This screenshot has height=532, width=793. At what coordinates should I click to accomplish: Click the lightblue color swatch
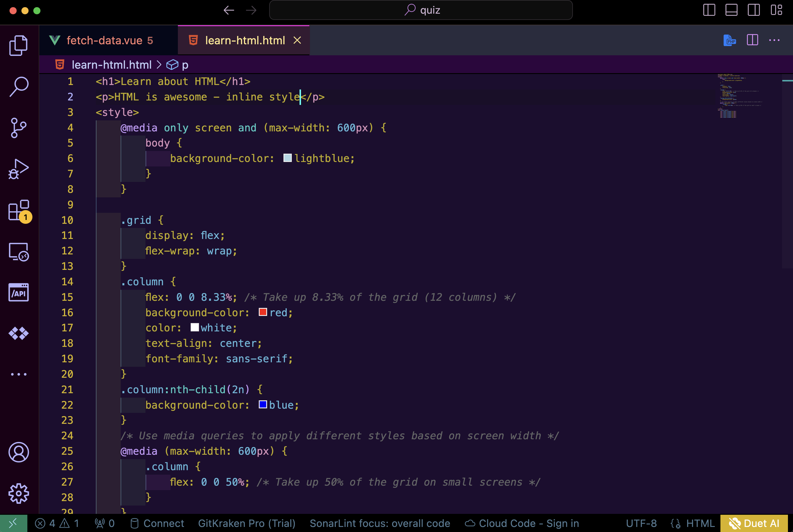point(287,158)
